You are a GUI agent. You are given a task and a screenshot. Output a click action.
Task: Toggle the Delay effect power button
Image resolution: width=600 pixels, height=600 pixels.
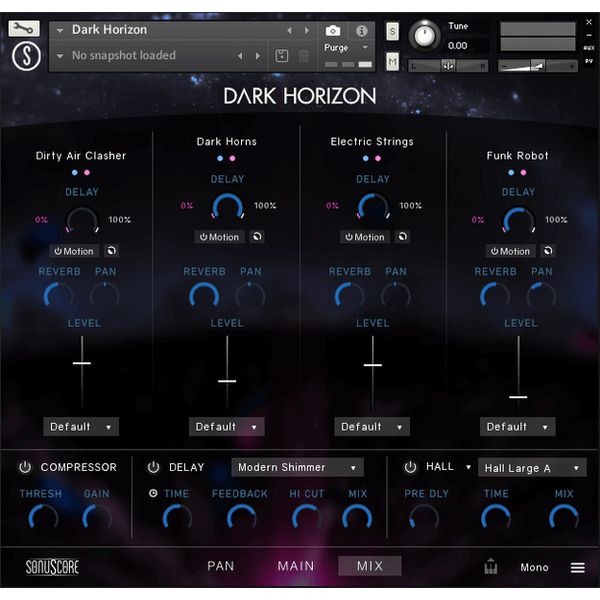[153, 467]
